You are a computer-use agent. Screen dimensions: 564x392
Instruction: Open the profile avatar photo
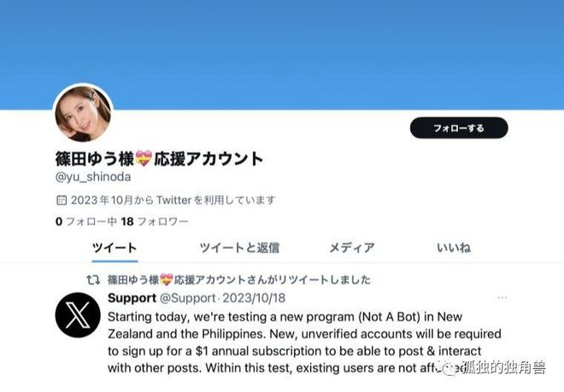tap(83, 114)
